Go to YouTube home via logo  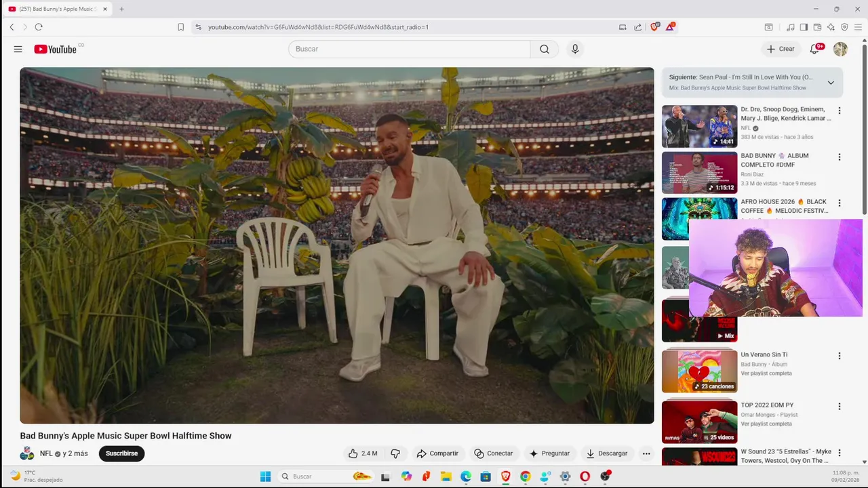tap(55, 49)
